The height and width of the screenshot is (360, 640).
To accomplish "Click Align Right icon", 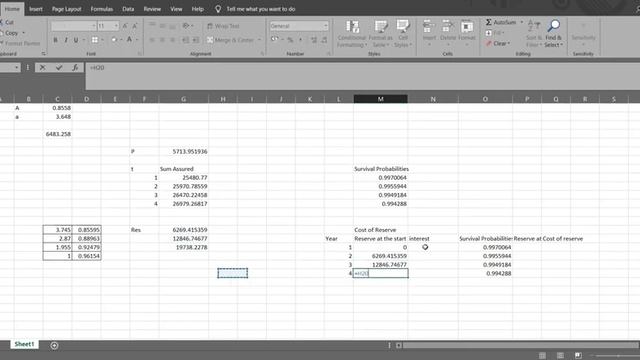I will (x=173, y=40).
